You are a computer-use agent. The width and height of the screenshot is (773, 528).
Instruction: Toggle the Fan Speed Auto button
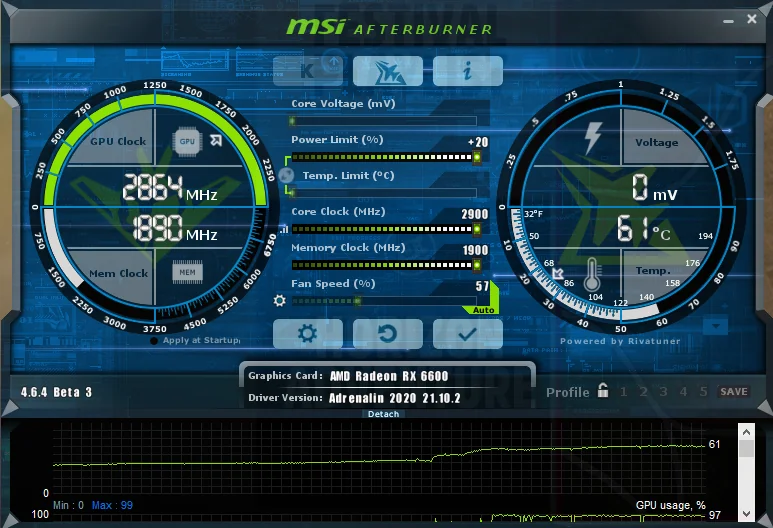point(483,310)
